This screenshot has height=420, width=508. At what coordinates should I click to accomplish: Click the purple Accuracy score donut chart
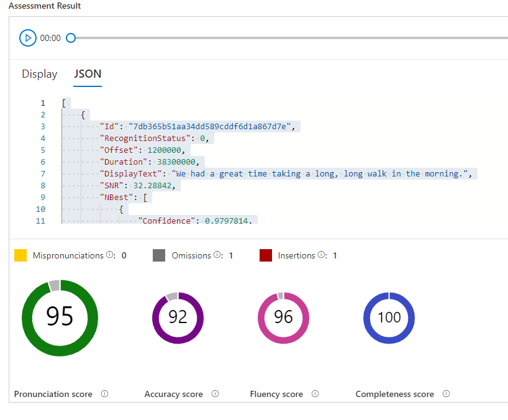point(178,318)
